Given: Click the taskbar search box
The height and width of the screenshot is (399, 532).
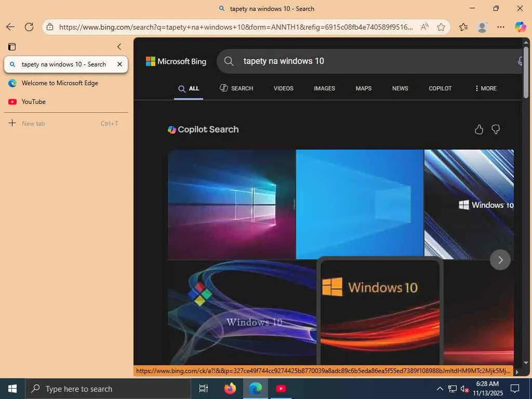Looking at the screenshot, I should point(108,389).
